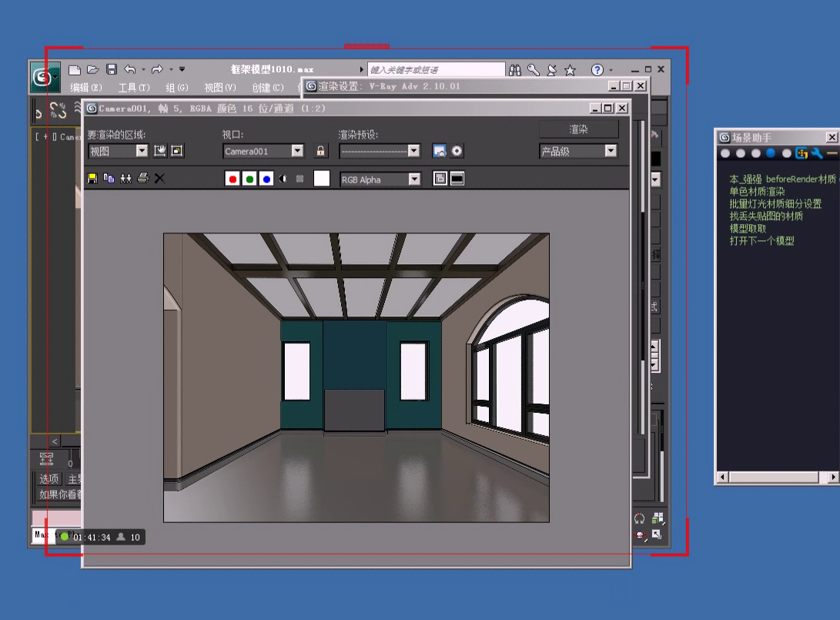Click the Render Setup icon in frame buffer
Viewport: 840px width, 620px height.
[x=440, y=151]
